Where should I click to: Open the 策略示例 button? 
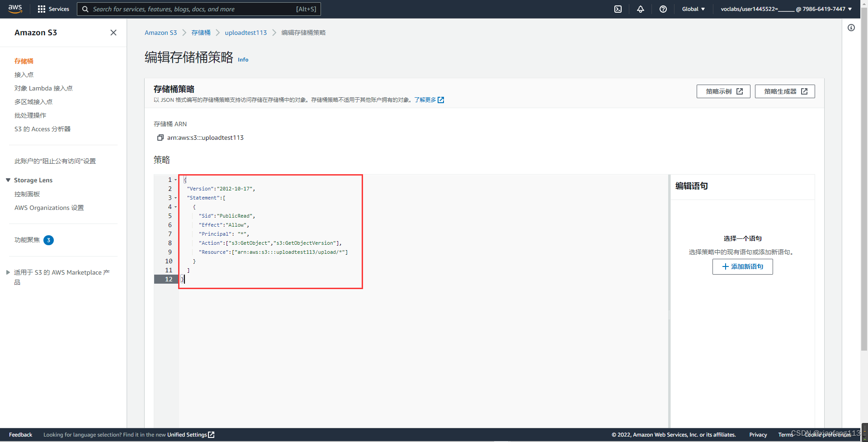pos(723,91)
